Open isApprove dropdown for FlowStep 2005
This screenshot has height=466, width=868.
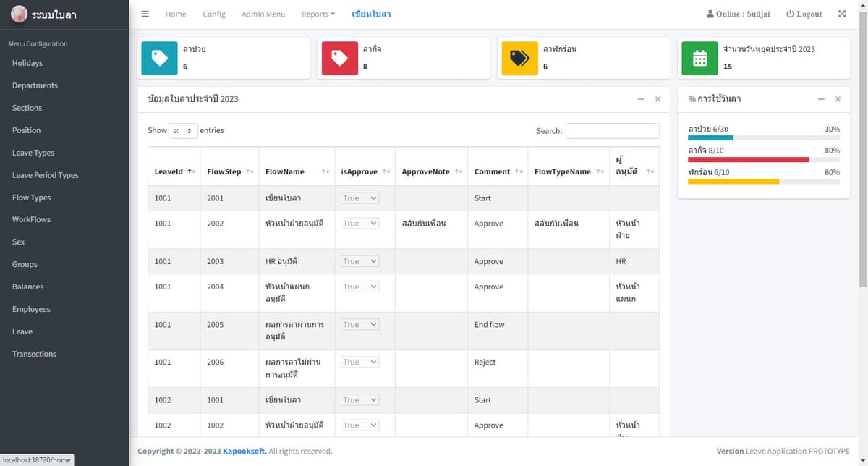tap(360, 325)
